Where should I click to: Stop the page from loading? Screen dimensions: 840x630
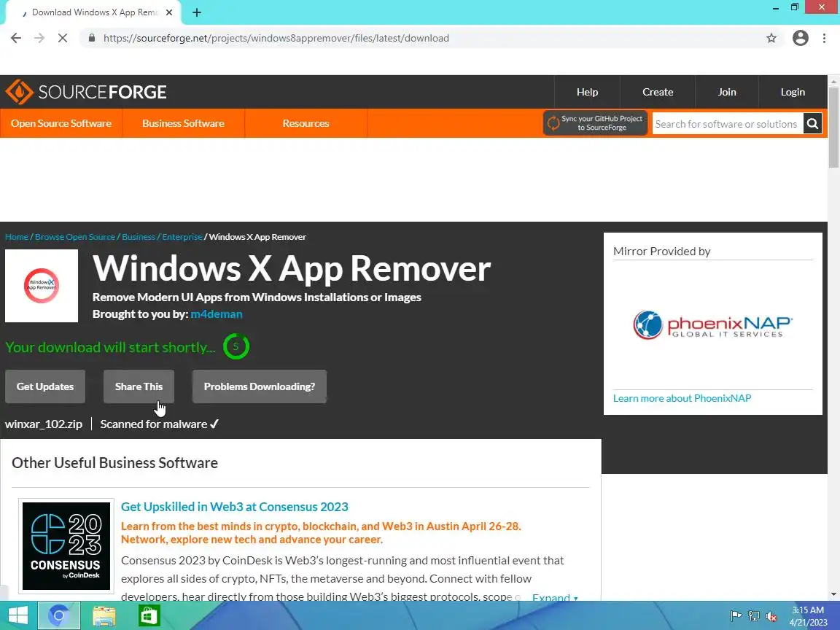coord(63,38)
